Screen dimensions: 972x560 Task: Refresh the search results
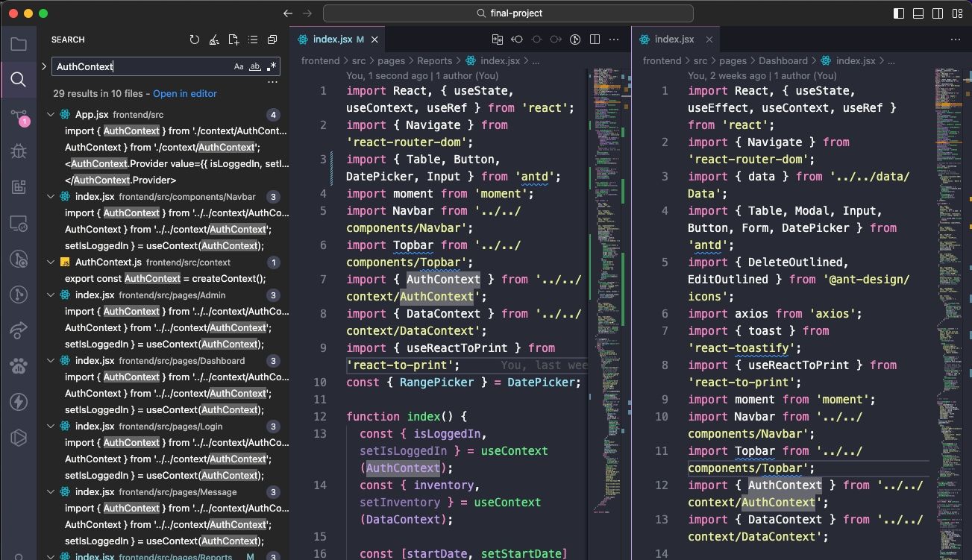click(195, 40)
